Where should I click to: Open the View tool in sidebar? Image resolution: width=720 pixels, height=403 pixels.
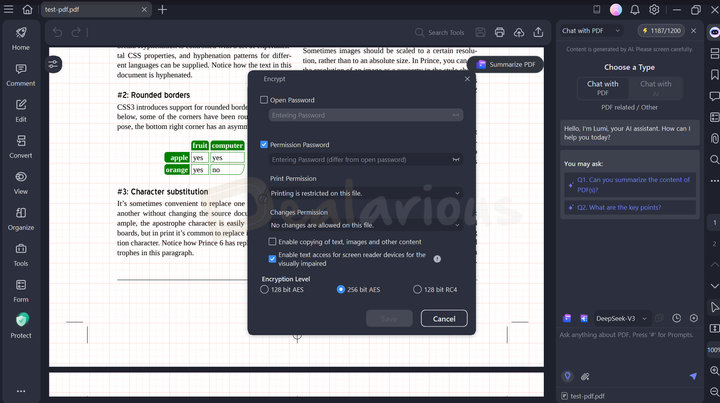tap(21, 183)
